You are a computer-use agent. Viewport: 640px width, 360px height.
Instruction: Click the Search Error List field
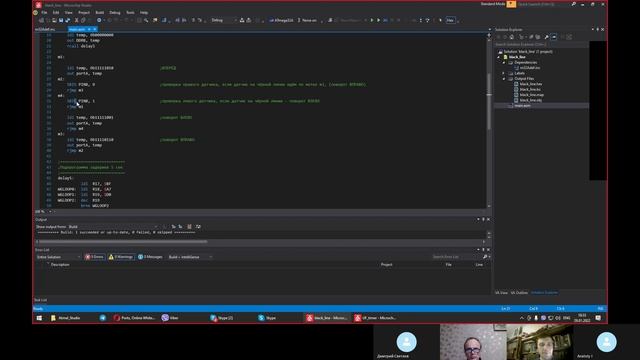pos(457,257)
